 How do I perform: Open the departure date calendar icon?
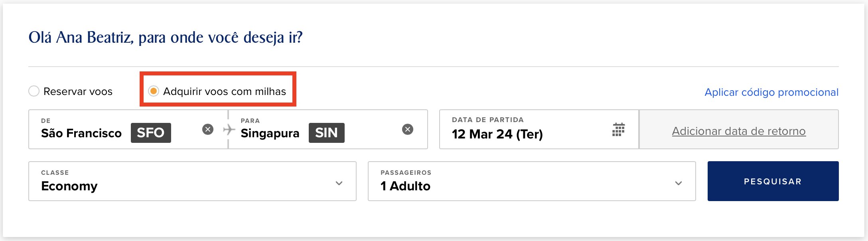[618, 129]
